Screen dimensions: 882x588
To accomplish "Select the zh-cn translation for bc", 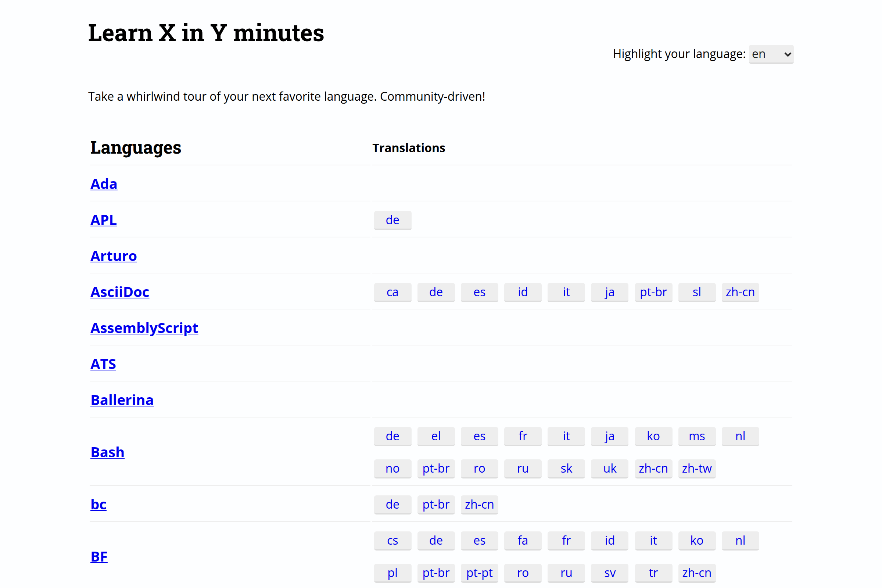I will (x=480, y=504).
